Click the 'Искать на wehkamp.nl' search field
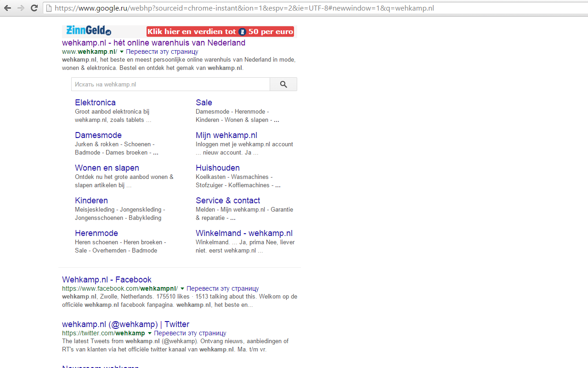 pos(170,84)
